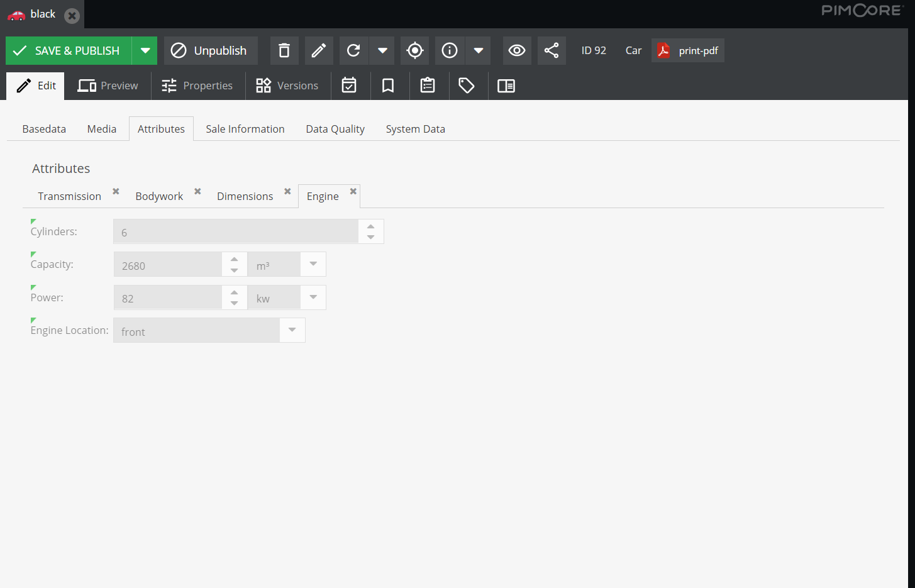Reload the object with the refresh icon
Viewport: 915px width, 588px height.
[353, 51]
